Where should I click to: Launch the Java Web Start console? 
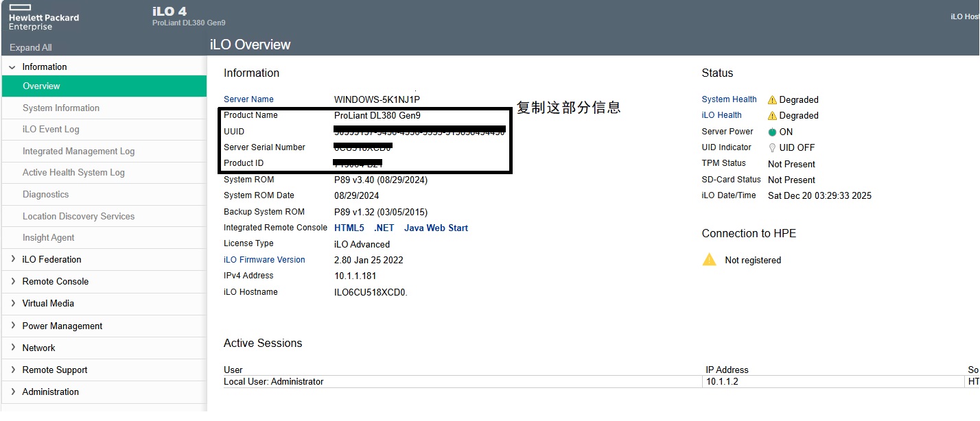(436, 228)
